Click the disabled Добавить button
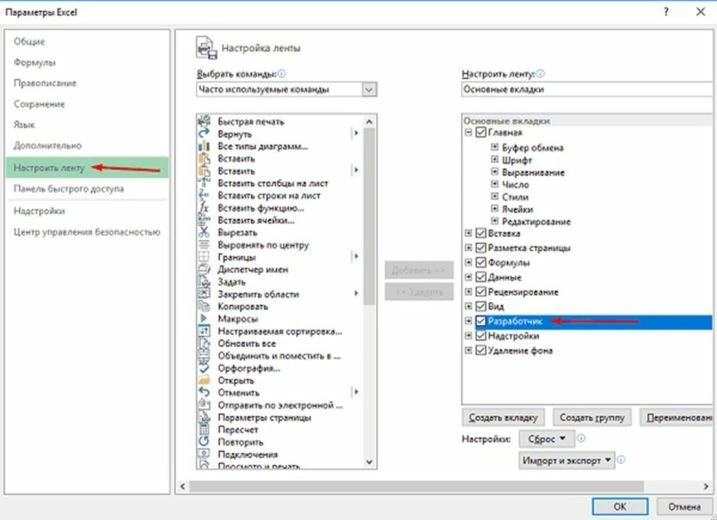Image resolution: width=717 pixels, height=520 pixels. tap(419, 270)
